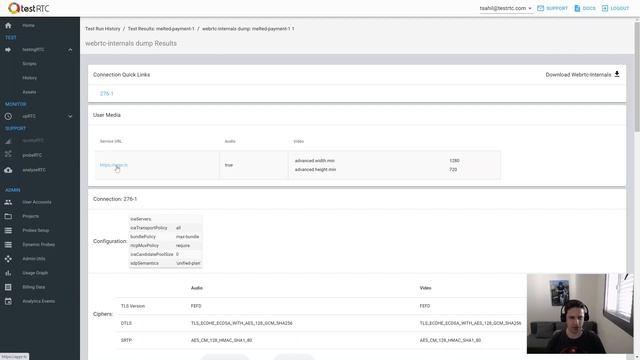
Task: Click the probeRTC icon
Action: (x=8, y=155)
